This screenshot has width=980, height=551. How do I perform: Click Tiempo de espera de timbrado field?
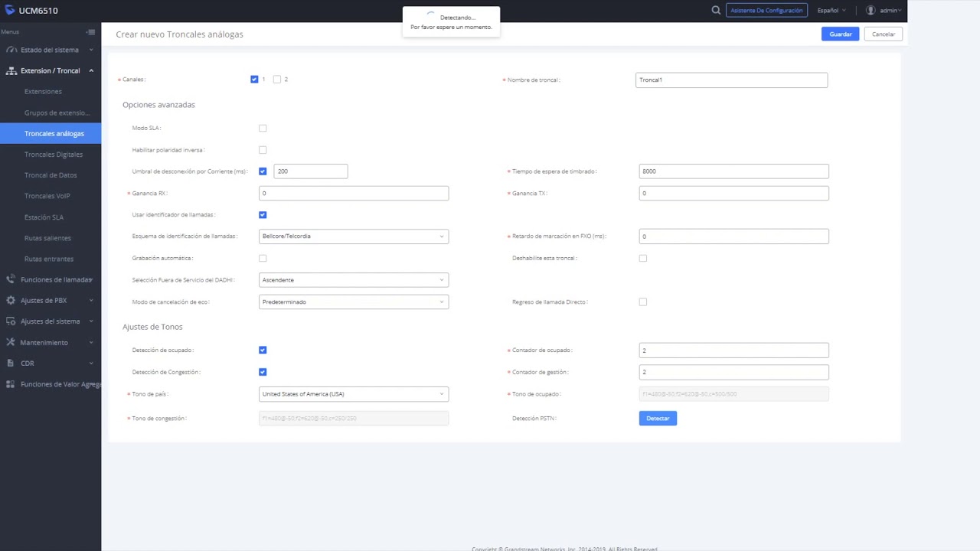coord(733,171)
